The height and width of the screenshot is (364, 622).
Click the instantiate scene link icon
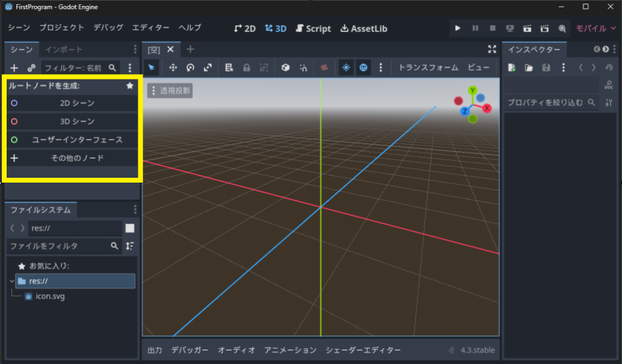pyautogui.click(x=32, y=68)
